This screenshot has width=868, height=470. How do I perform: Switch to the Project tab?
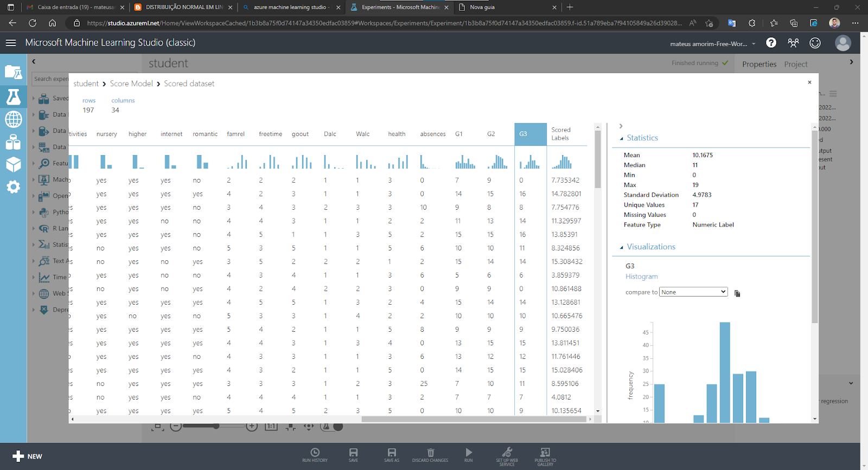pos(795,64)
